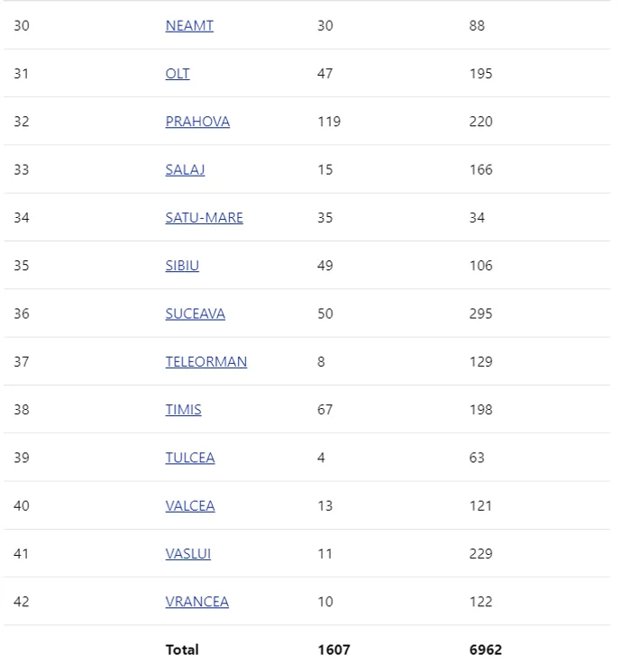This screenshot has height=672, width=631.
Task: Open the SUCEAVA link
Action: coord(195,313)
